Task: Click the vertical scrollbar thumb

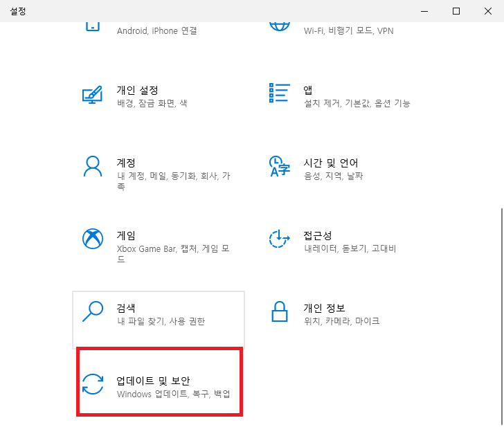Action: tap(502, 316)
